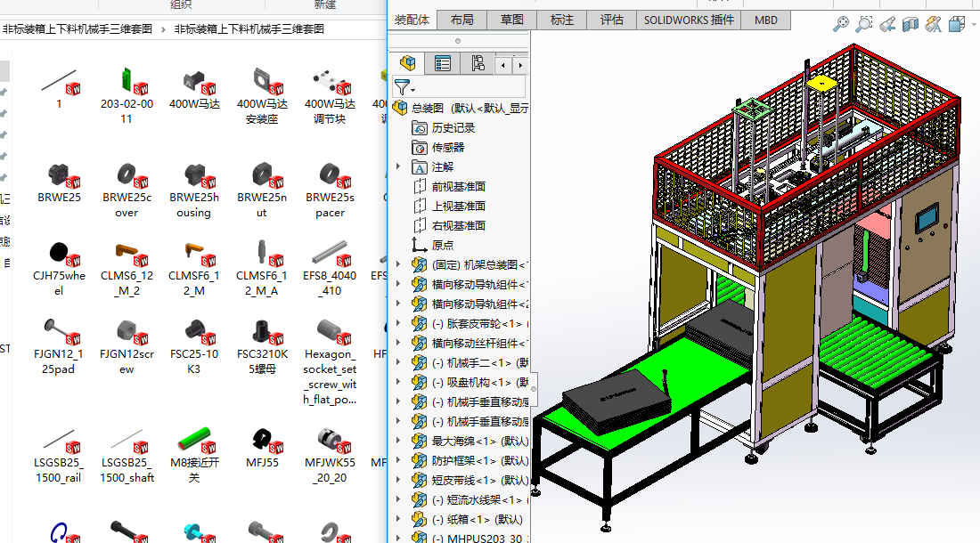Viewport: 980px width, 543px height.
Task: Click Section View icon
Action: tap(910, 24)
